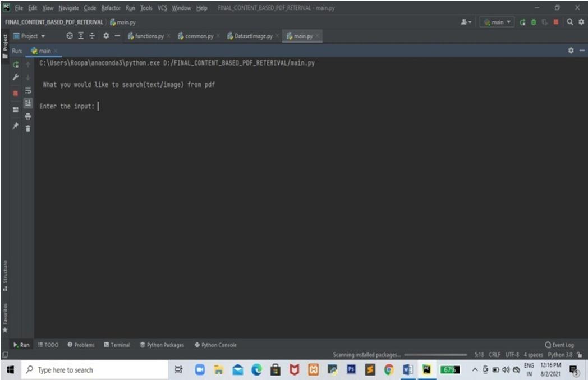This screenshot has width=588, height=380.
Task: Expand all in Project toolbar
Action: tap(81, 35)
